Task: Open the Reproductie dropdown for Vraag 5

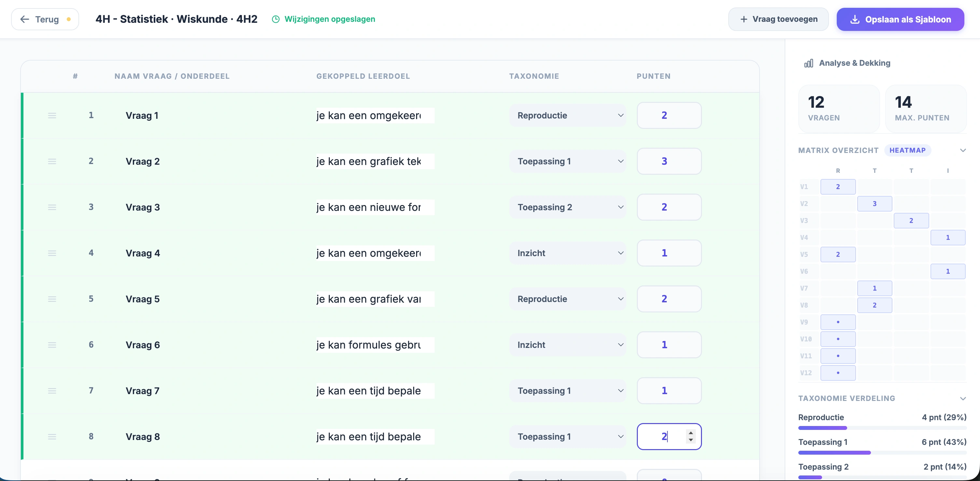Action: tap(567, 299)
